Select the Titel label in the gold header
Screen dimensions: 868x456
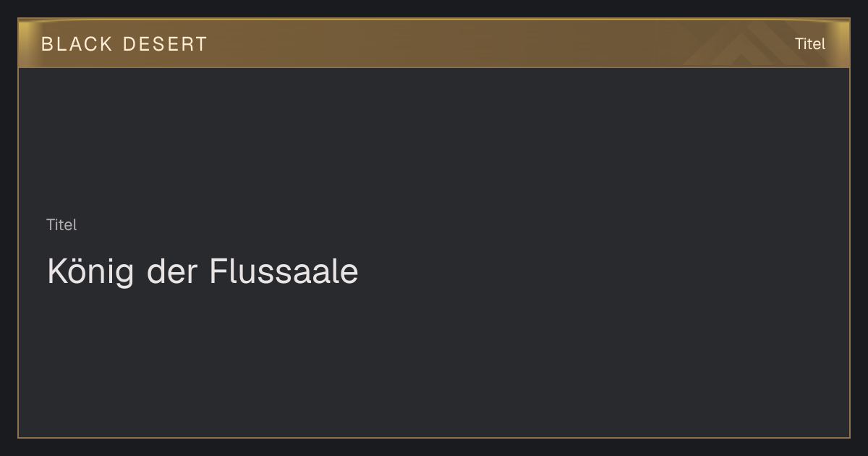(x=810, y=44)
